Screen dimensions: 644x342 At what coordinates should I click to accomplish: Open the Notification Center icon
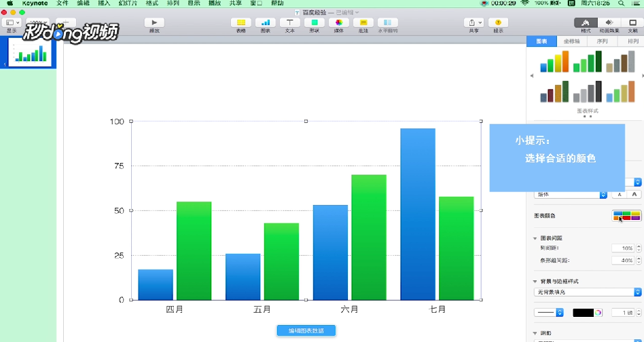coord(637,3)
